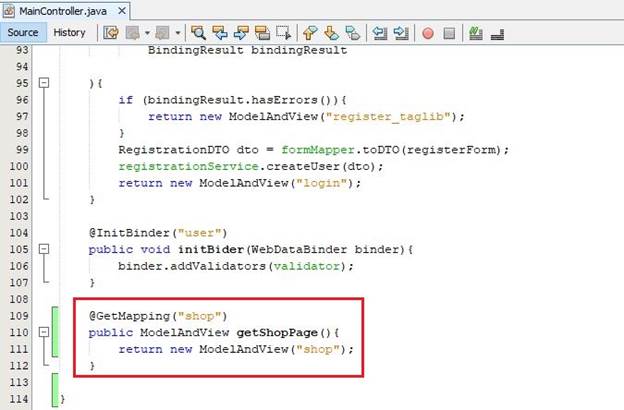Switch to the Source view tab
Screen dimensions: 624x410
tap(23, 33)
